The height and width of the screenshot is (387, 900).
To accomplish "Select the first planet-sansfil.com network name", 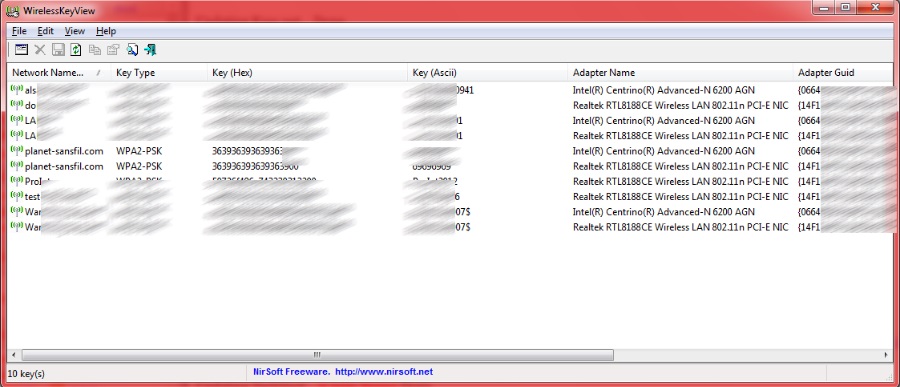I will [x=64, y=151].
